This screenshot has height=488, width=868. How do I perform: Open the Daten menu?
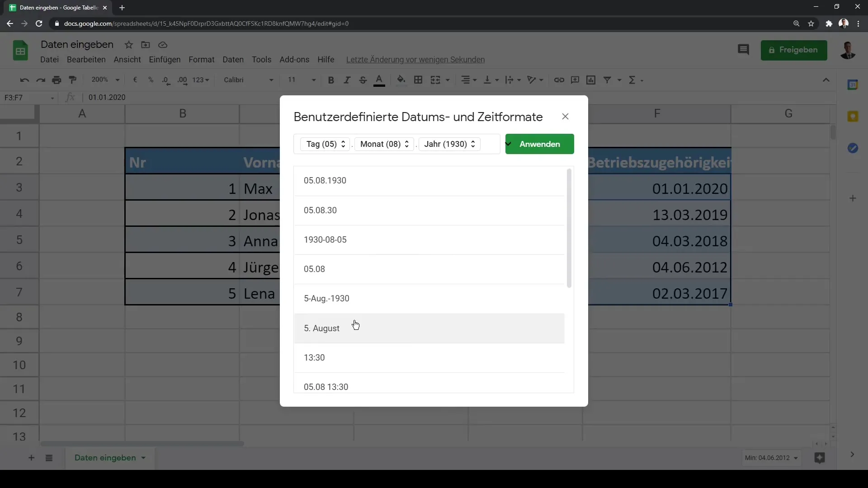point(233,60)
